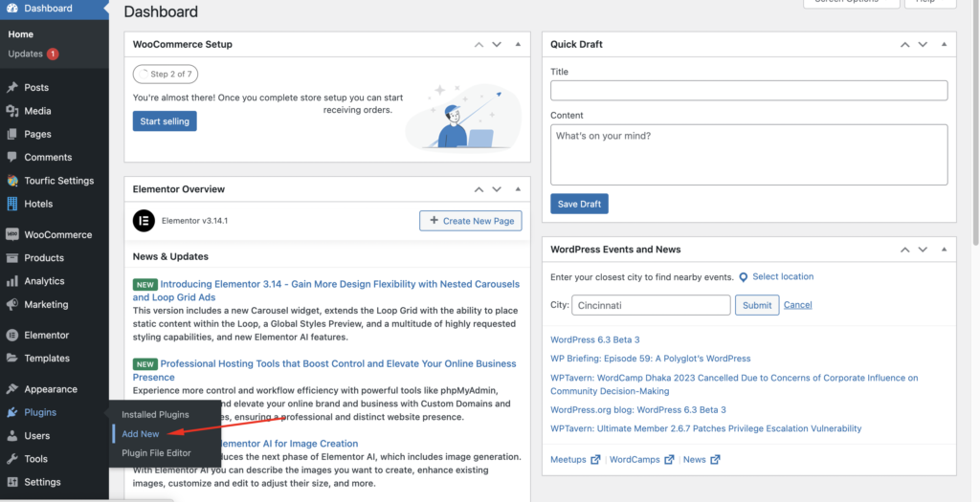The height and width of the screenshot is (502, 980).
Task: Open the Select location link
Action: click(x=783, y=276)
